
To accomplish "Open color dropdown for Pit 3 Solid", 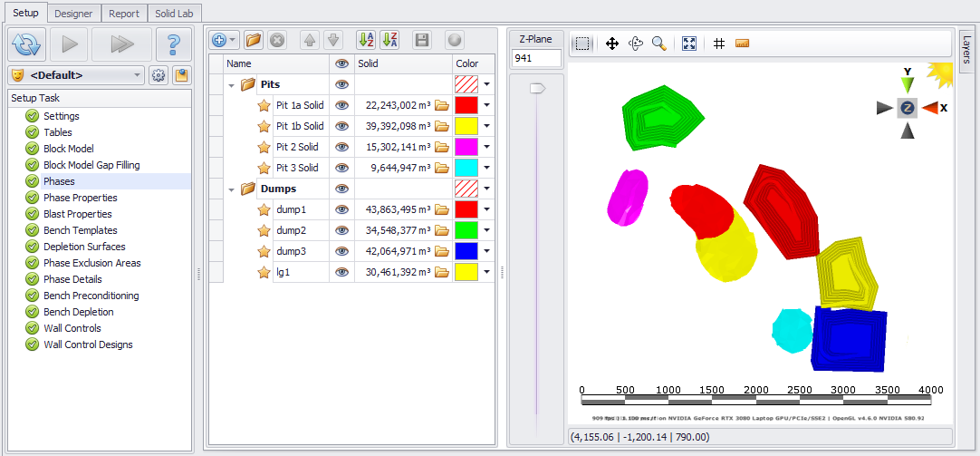I will pyautogui.click(x=486, y=168).
